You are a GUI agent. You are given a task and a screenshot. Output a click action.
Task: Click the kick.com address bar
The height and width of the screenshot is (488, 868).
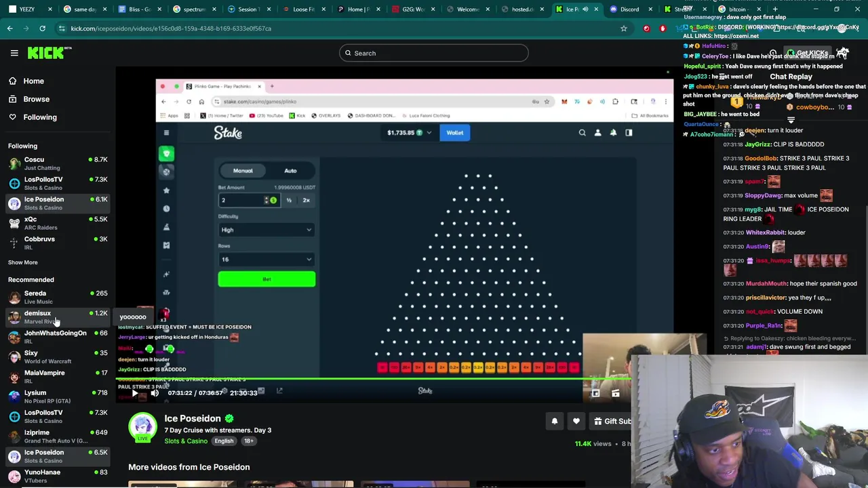pyautogui.click(x=339, y=28)
